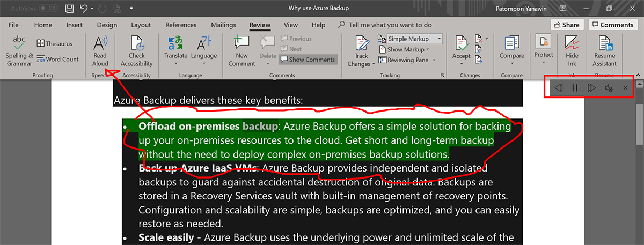
Task: Run Check Accessibility
Action: click(136, 51)
